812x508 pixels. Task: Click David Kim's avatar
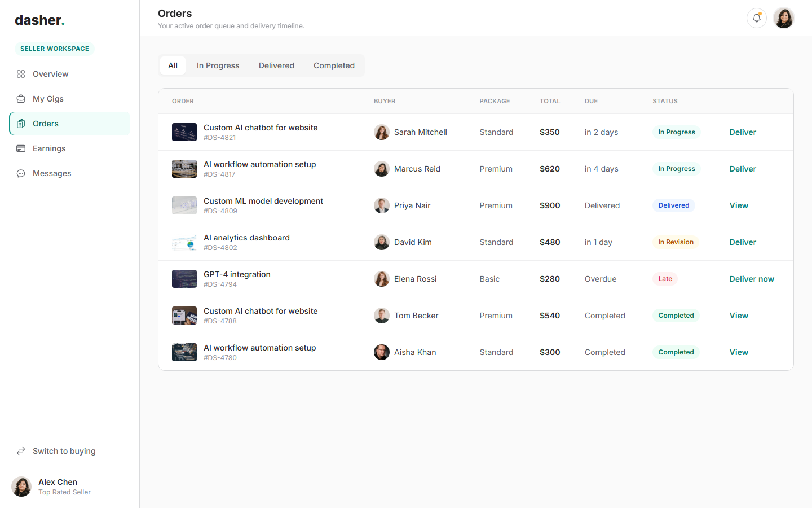[x=382, y=242]
